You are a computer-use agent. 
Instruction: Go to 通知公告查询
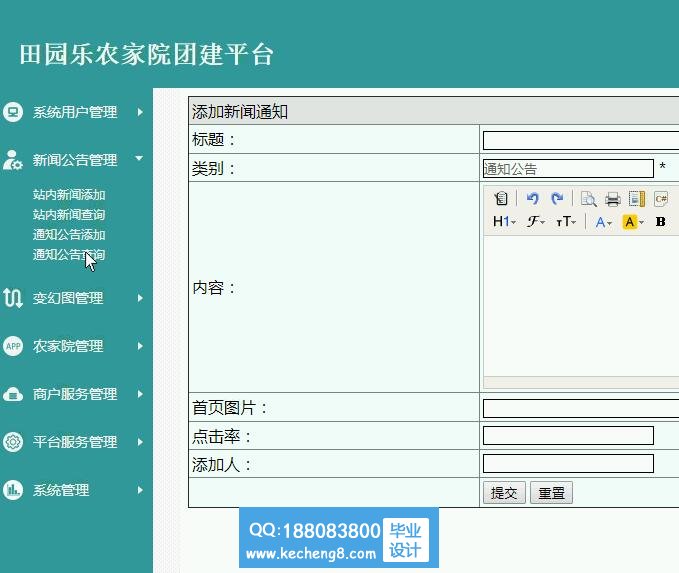(69, 255)
